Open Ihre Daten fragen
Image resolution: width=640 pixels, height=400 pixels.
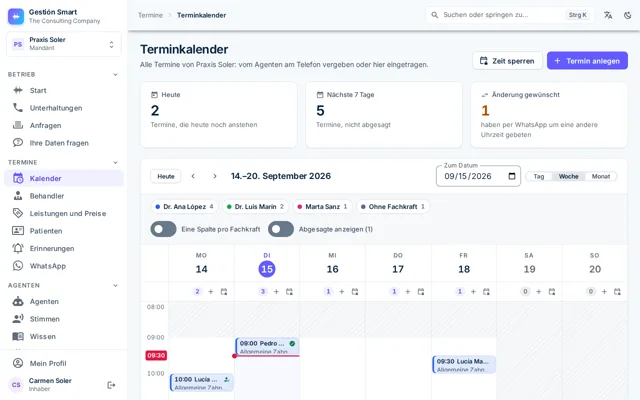[64, 143]
